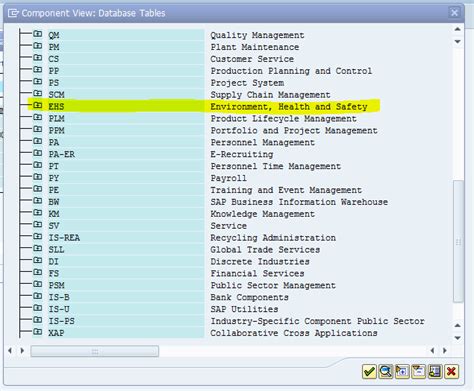Click the 'Project System' description

click(x=247, y=83)
